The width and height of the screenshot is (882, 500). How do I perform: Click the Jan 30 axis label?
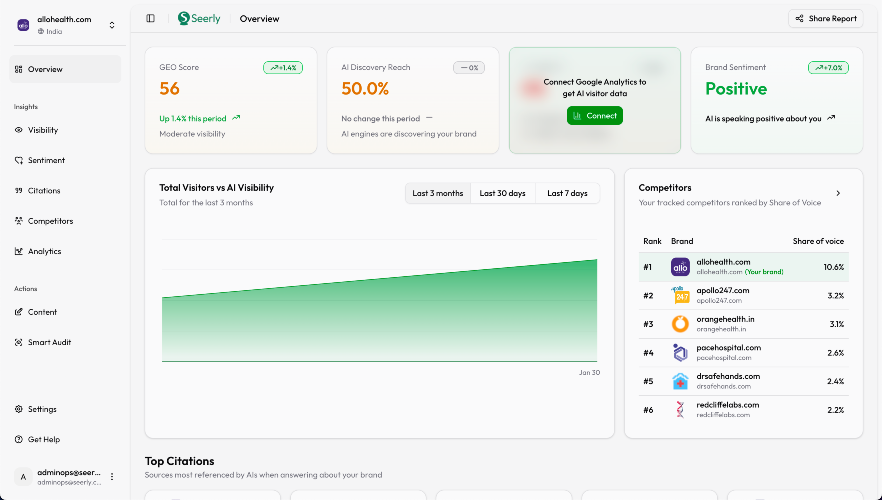click(590, 372)
